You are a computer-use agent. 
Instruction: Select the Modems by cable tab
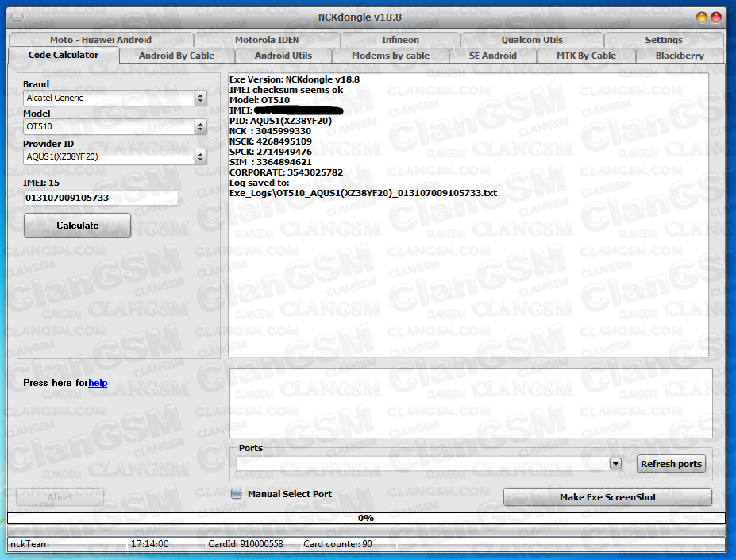(391, 56)
